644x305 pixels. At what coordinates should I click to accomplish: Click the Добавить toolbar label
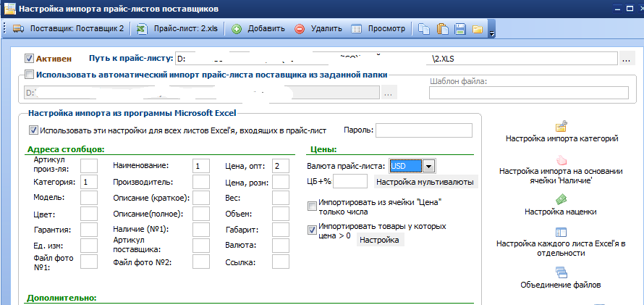click(266, 29)
